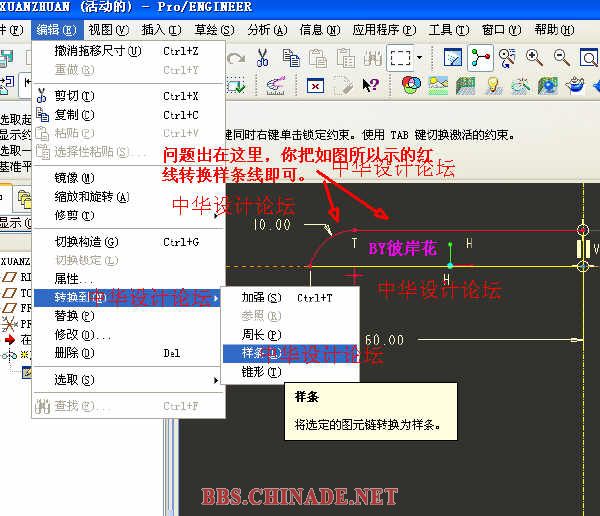Open the 插入(I) menu
This screenshot has height=516, width=600.
161,30
